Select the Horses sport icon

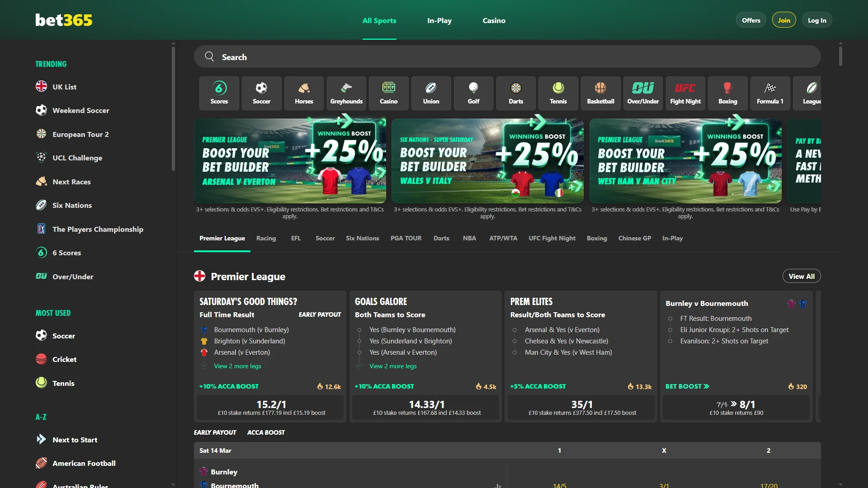pyautogui.click(x=303, y=93)
